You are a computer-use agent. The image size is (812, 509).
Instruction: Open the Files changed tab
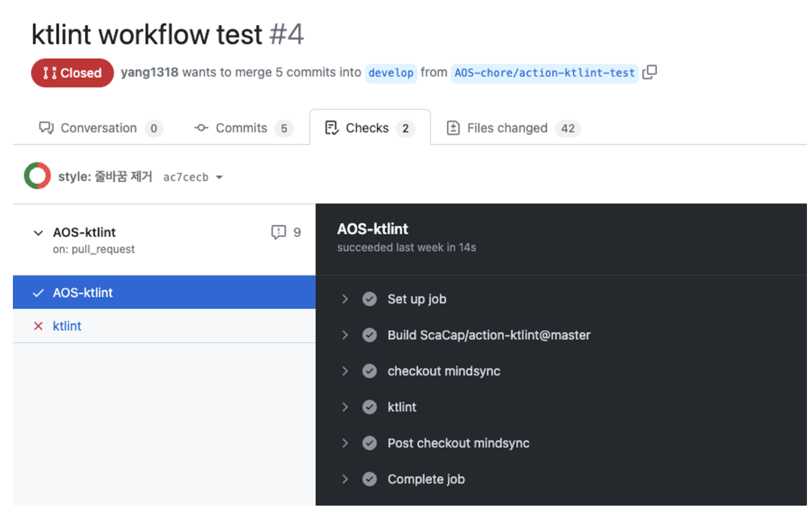(x=513, y=128)
